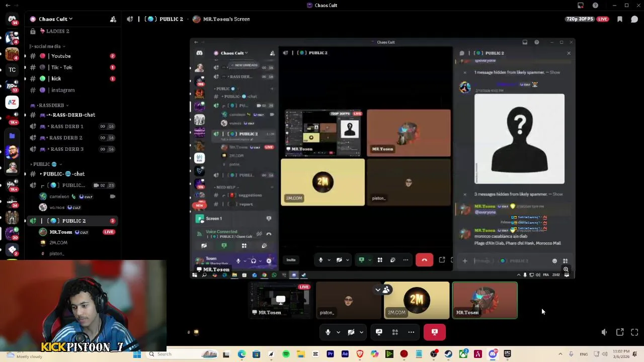Adjust stream volume speaker icon
The height and width of the screenshot is (362, 644).
point(604,332)
